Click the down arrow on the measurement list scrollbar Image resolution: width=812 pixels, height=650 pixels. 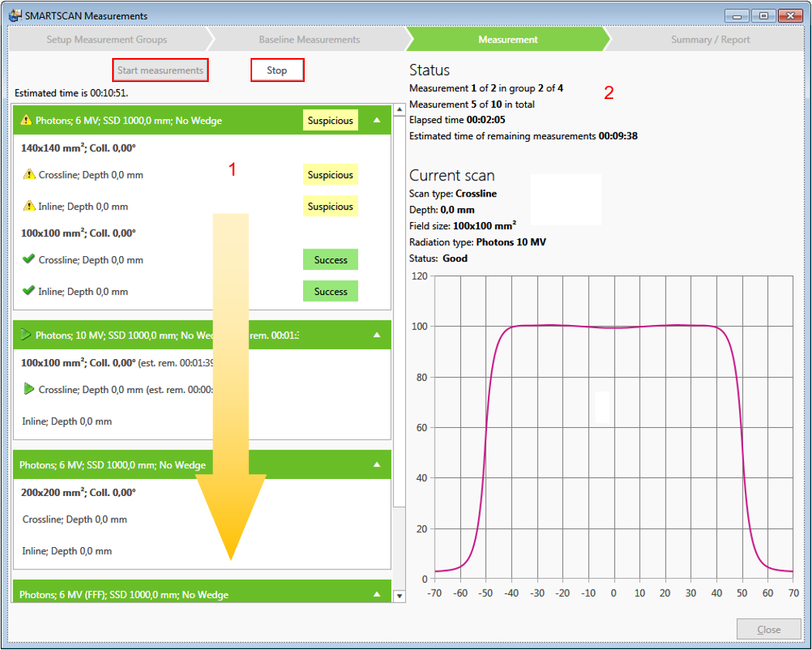click(x=398, y=596)
